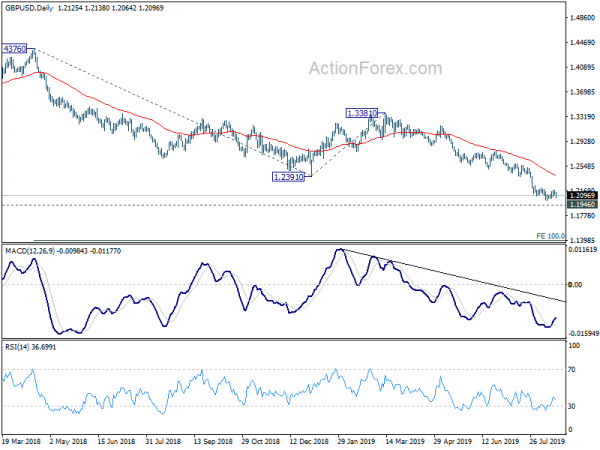Select the 29 Jan 2019 date marker

[x=356, y=441]
